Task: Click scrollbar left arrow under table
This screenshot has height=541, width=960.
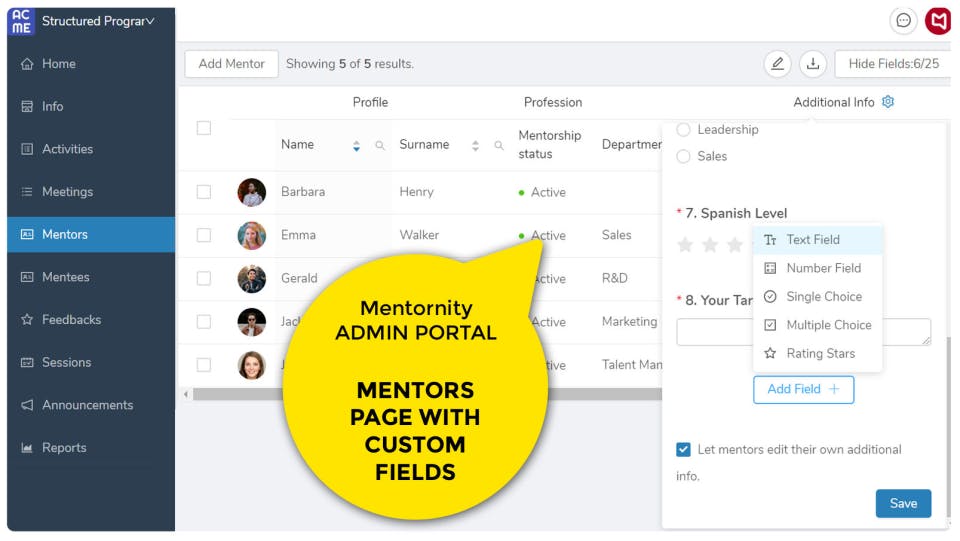Action: [186, 395]
